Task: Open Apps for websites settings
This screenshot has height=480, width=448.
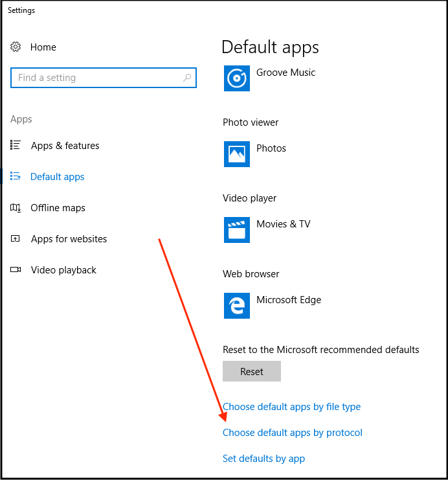Action: (x=69, y=239)
